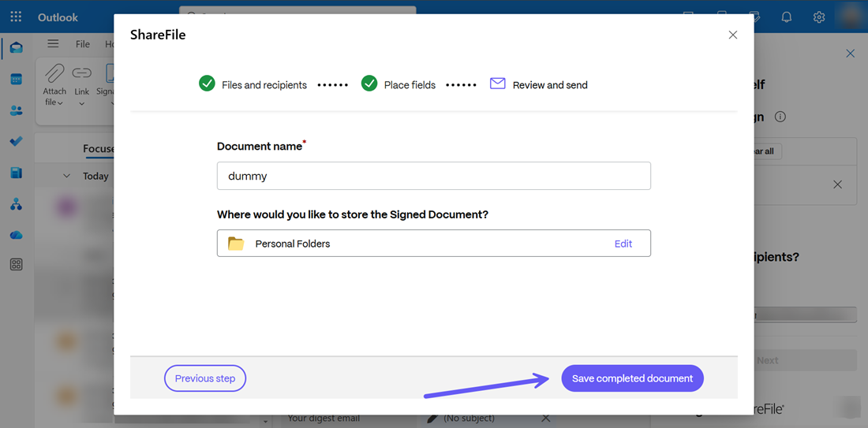The width and height of the screenshot is (868, 428).
Task: Click the Outlook notifications bell icon
Action: click(x=786, y=17)
